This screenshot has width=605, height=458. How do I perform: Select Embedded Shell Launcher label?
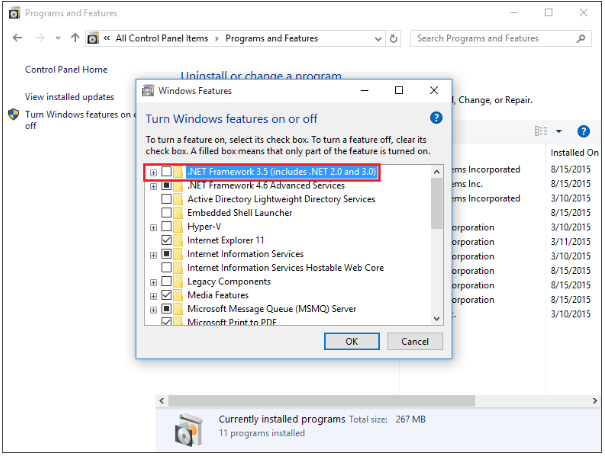(240, 213)
